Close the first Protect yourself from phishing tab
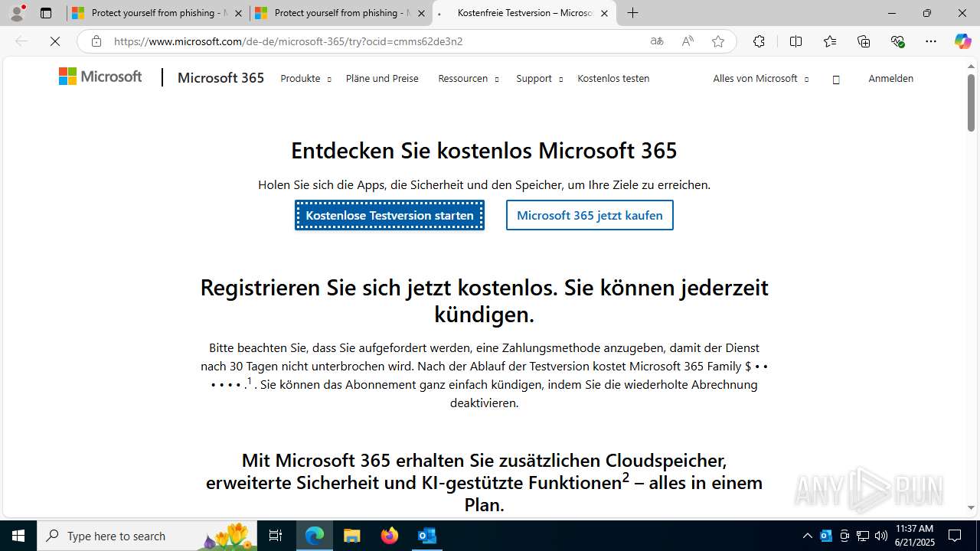 238,13
